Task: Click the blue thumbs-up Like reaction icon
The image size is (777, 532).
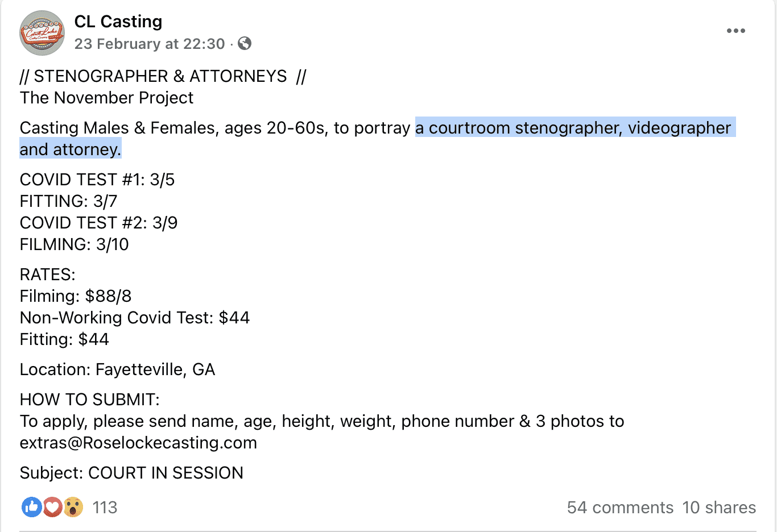Action: click(x=31, y=507)
